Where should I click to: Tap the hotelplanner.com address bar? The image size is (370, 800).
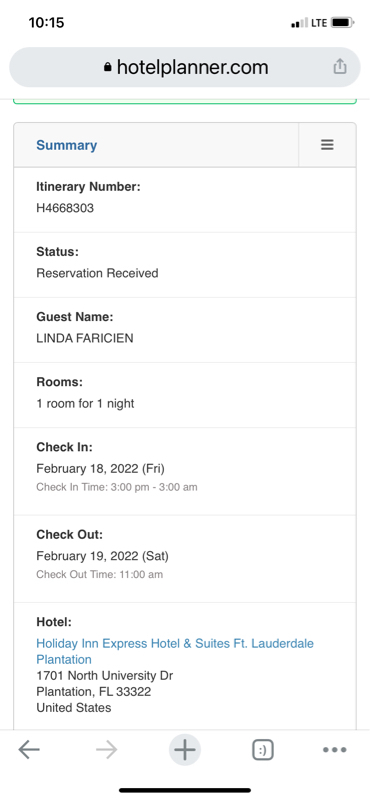[x=185, y=67]
